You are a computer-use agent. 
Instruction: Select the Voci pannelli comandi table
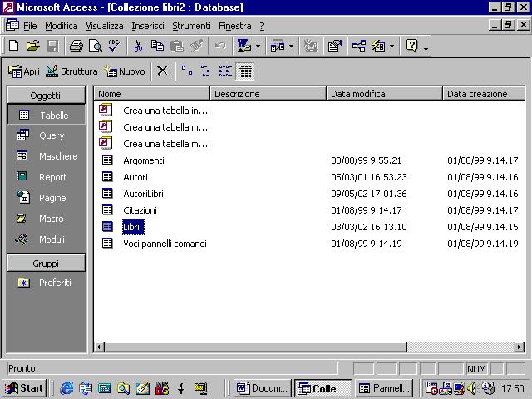pos(154,244)
